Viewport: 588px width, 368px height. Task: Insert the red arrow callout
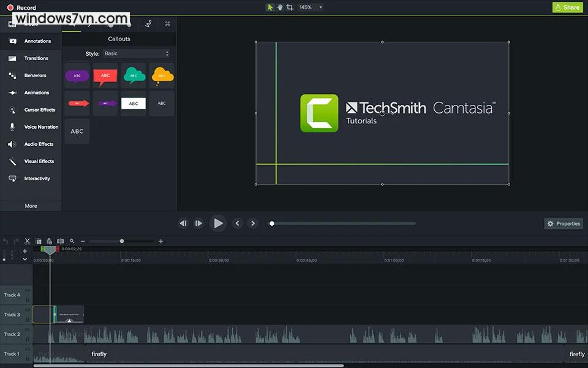[77, 104]
